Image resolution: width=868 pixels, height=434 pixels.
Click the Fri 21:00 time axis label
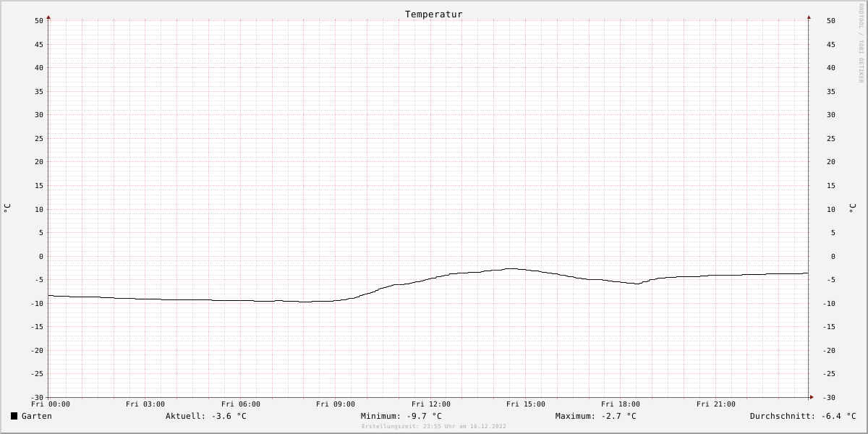(716, 404)
